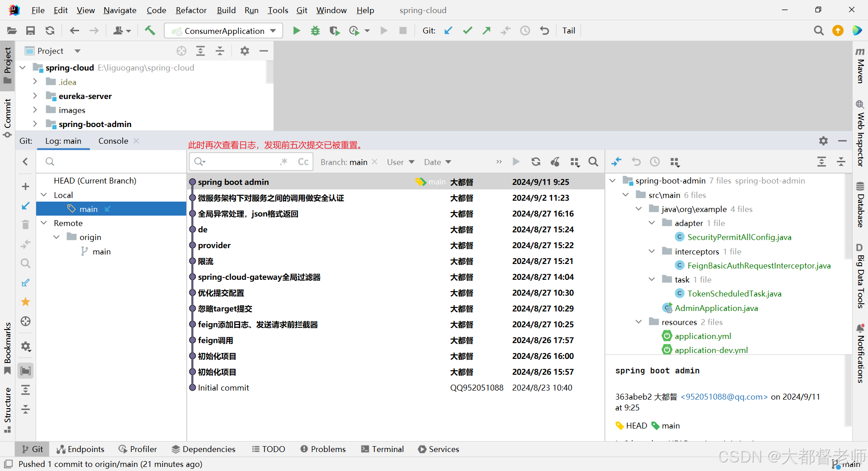Viewport: 868px width, 471px height.
Task: Open the TODO tool window
Action: click(x=269, y=449)
